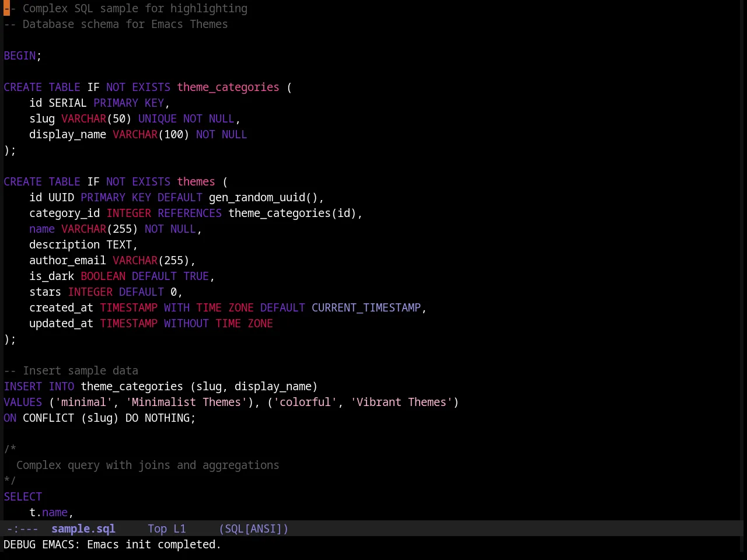Viewport: 747px width, 560px height.
Task: Click the gen_random_uuid() function call
Action: (x=263, y=197)
